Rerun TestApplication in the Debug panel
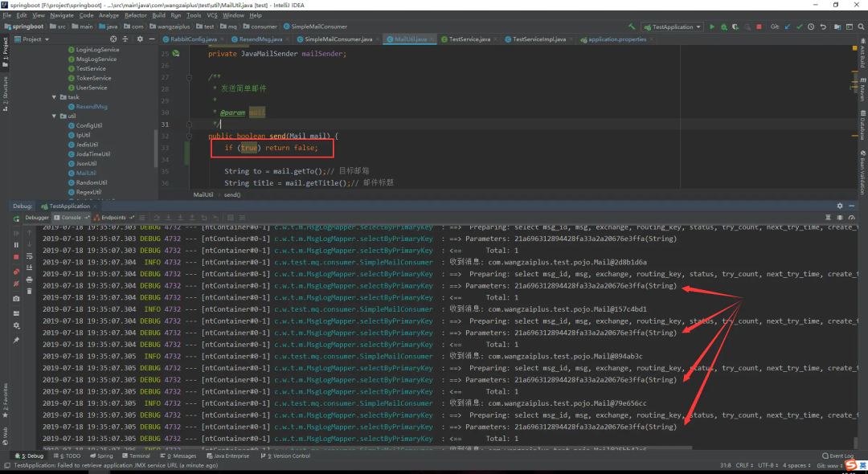Viewport: 868px width, 474px height. (x=16, y=219)
